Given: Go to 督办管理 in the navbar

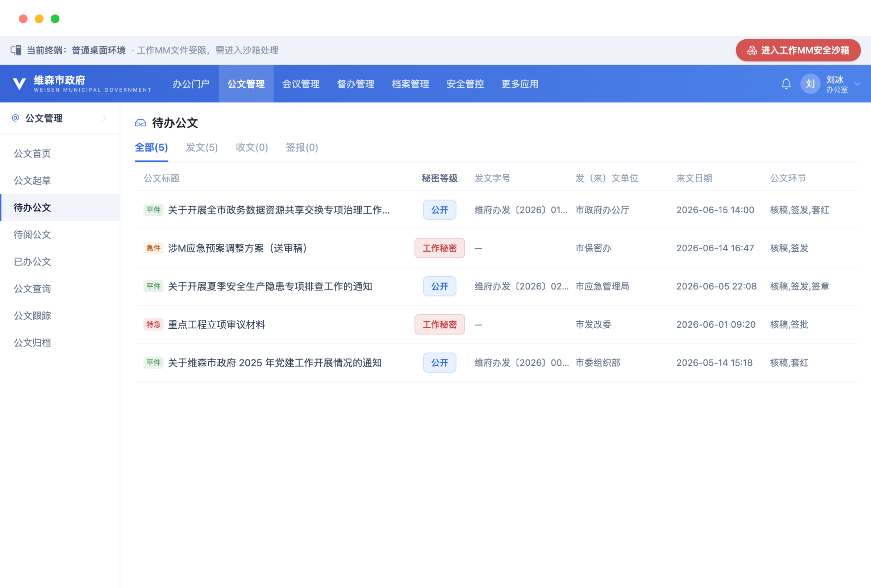Looking at the screenshot, I should coord(356,84).
